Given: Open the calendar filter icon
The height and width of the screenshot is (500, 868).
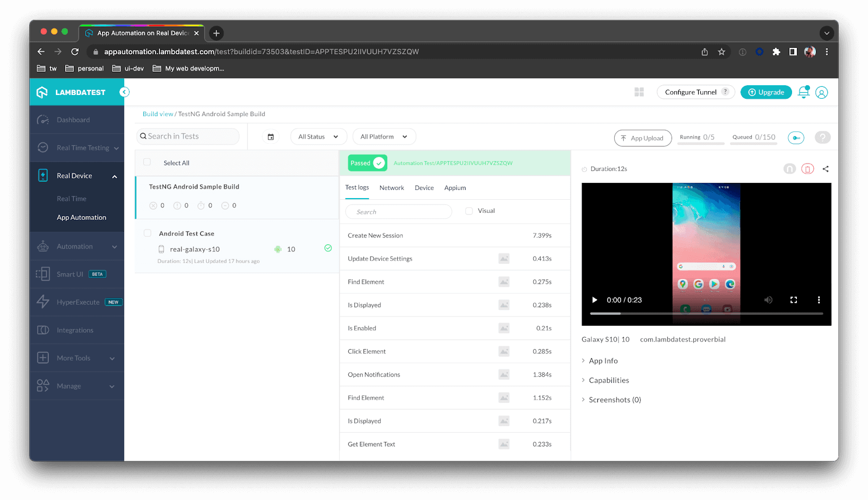Looking at the screenshot, I should click(x=271, y=137).
